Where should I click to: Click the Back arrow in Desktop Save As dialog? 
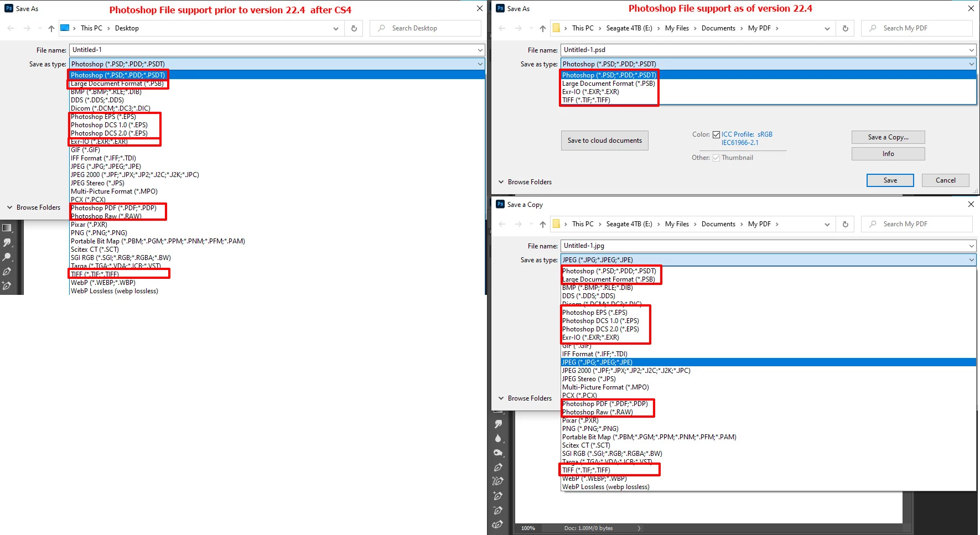(11, 28)
